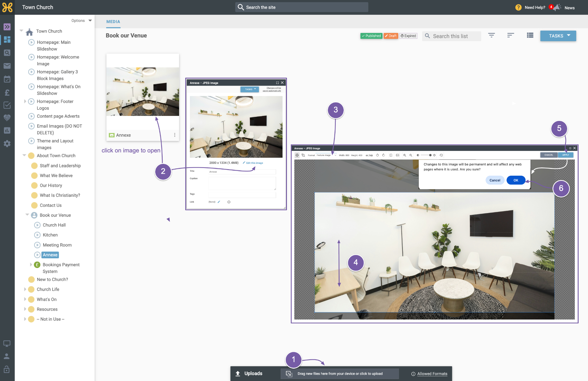Open the sidebar search icon
The height and width of the screenshot is (381, 588).
(7, 53)
